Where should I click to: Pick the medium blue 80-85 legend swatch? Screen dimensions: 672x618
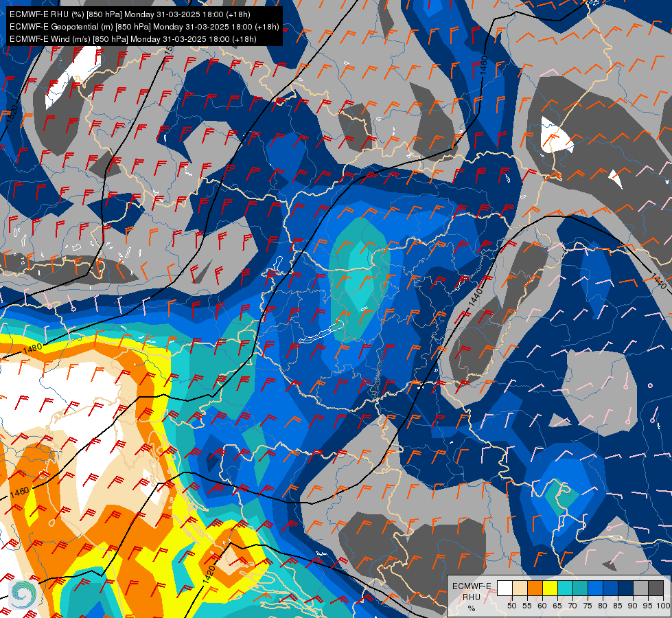pyautogui.click(x=610, y=588)
